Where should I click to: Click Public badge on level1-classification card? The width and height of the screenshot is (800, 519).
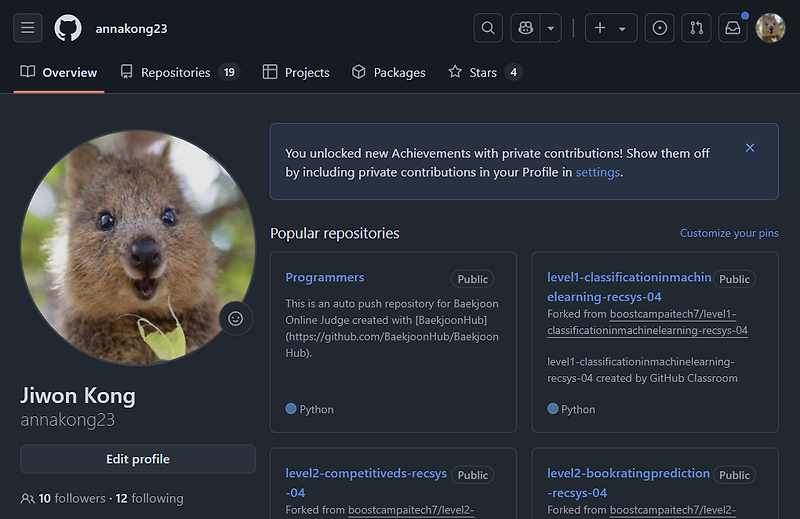point(734,279)
